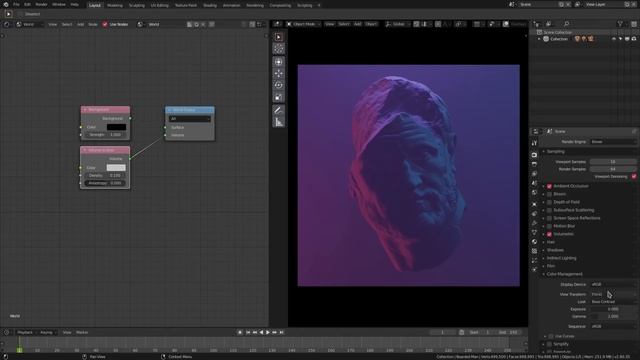The width and height of the screenshot is (640, 360).
Task: Click the Viewport Samples field
Action: [613, 162]
